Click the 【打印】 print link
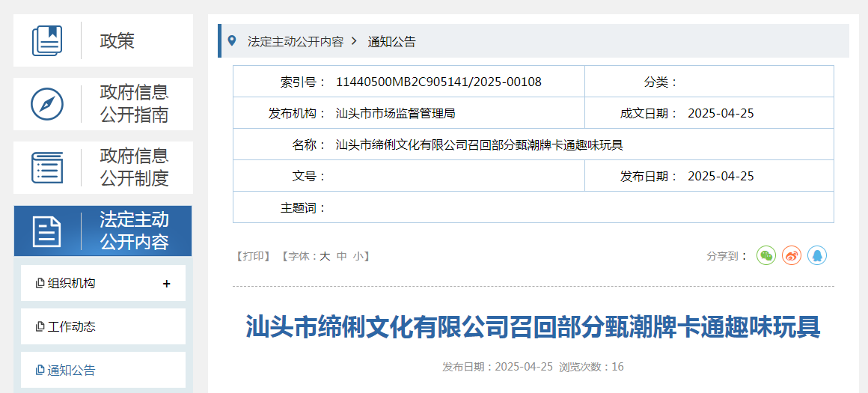This screenshot has height=393, width=868. [254, 256]
